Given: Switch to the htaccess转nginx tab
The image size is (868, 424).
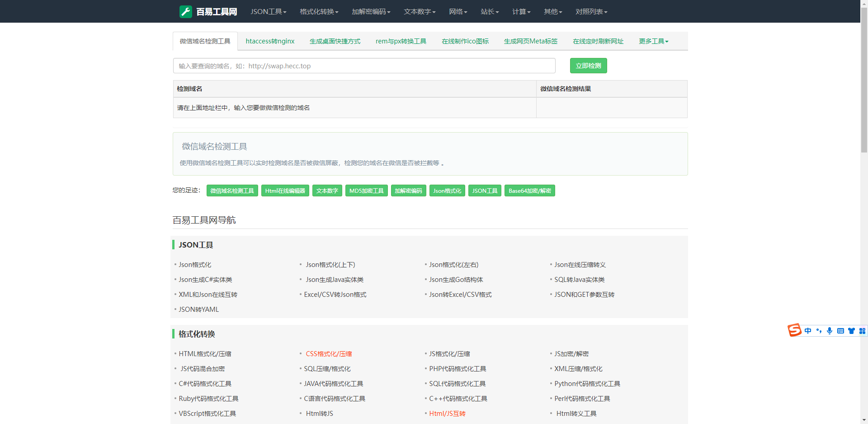Looking at the screenshot, I should click(x=270, y=41).
